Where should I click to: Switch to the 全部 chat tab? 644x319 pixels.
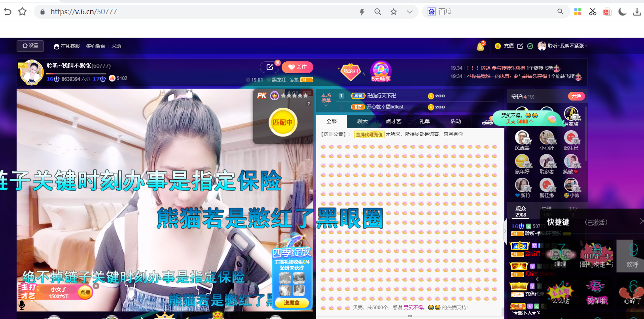tap(331, 121)
